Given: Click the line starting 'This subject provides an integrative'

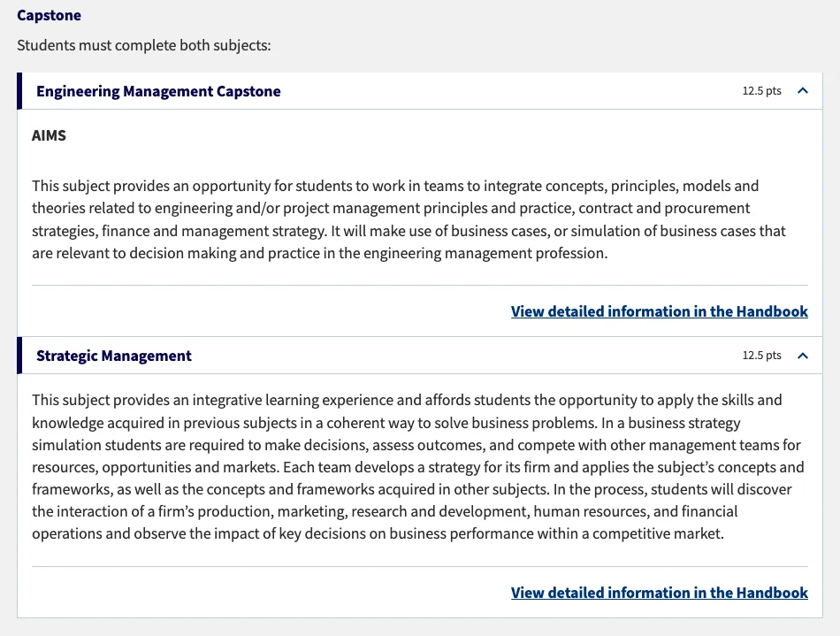Looking at the screenshot, I should (x=407, y=400).
